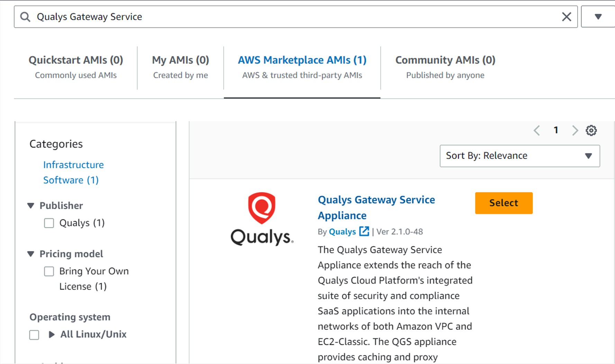
Task: Open the Qualys Gateway Service Appliance title link
Action: (x=376, y=208)
